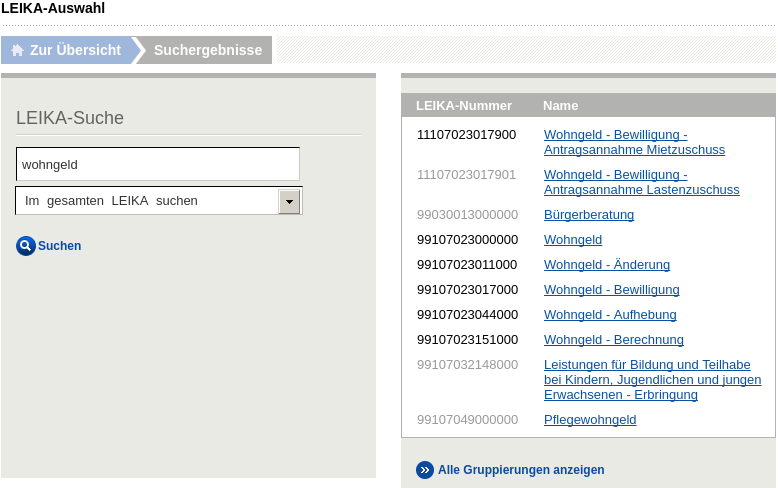Open the Bürgerberatung result link
Screen dimensions: 778x488
click(589, 215)
